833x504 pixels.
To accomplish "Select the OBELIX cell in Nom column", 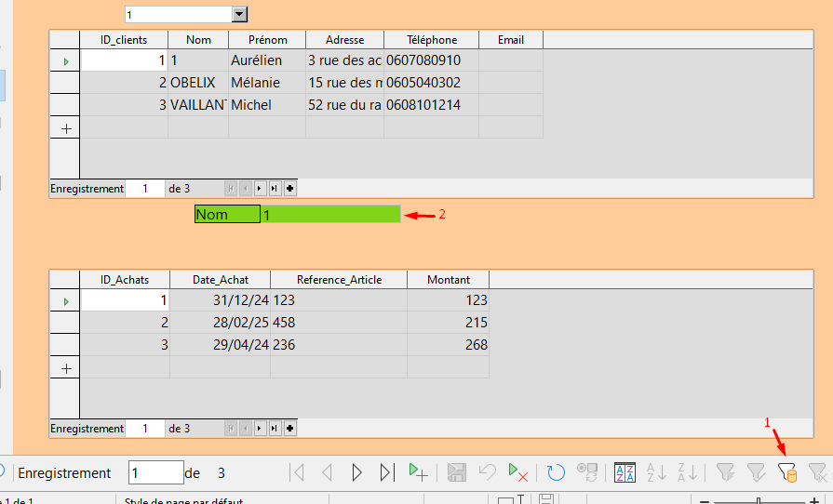I will point(197,83).
